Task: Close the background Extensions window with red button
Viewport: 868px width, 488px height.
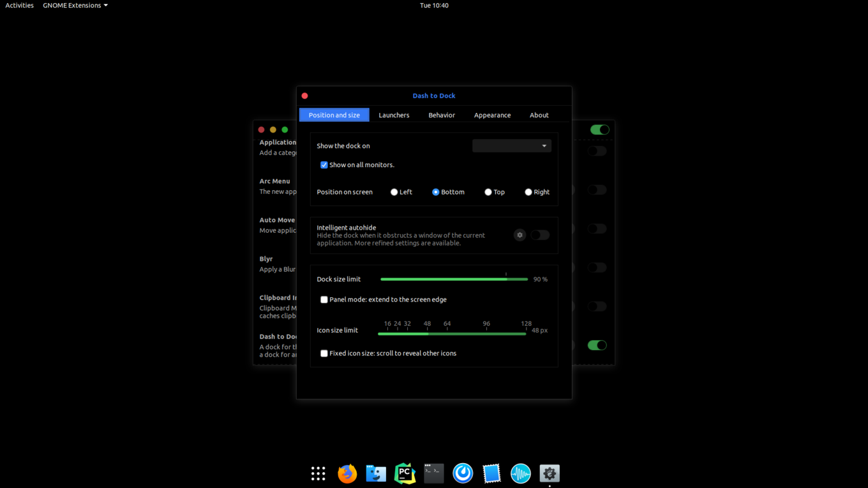Action: [261, 129]
